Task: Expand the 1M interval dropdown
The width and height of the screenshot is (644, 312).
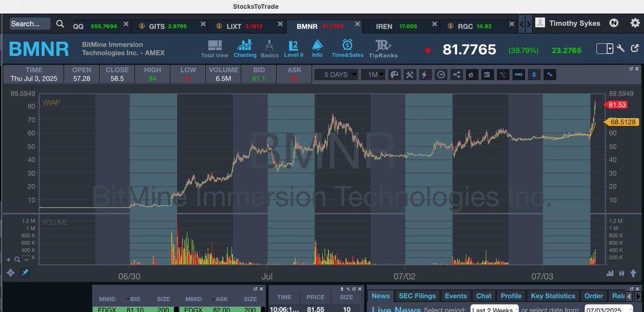Action: 372,75
